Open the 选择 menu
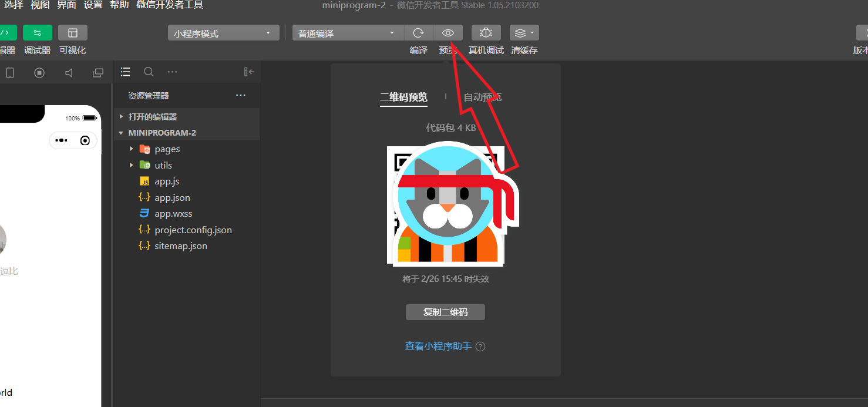The image size is (868, 407). tap(14, 5)
